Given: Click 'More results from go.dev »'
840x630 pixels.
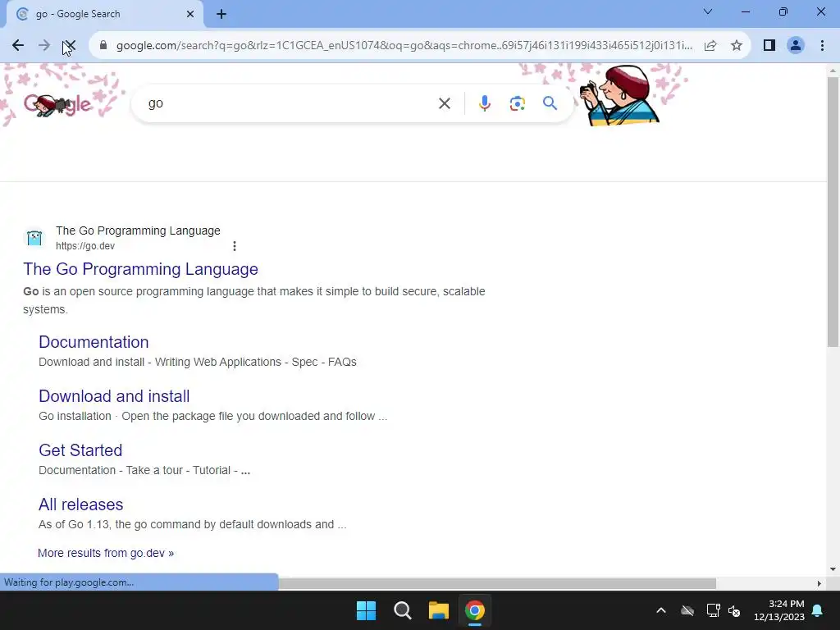Looking at the screenshot, I should click(x=106, y=553).
